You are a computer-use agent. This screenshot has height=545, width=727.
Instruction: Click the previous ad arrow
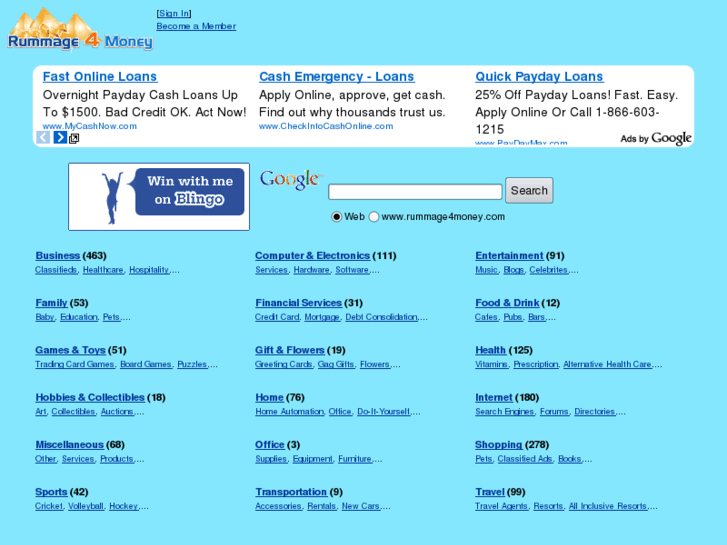(43, 137)
